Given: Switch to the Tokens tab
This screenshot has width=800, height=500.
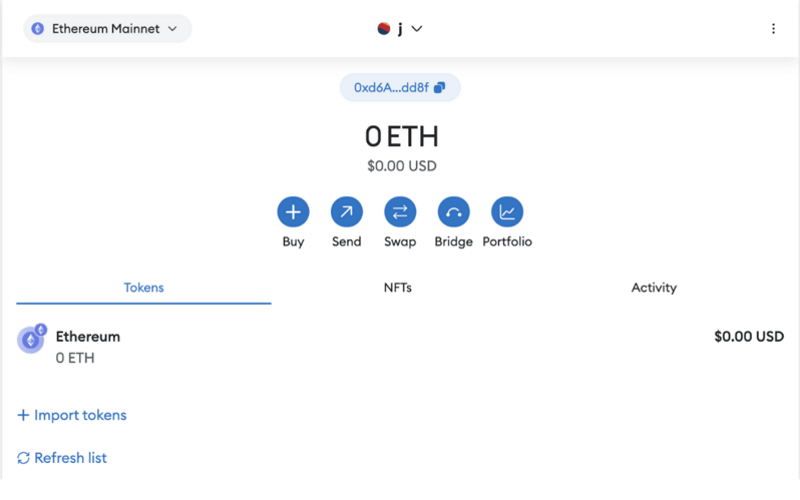Looking at the screenshot, I should 144,288.
